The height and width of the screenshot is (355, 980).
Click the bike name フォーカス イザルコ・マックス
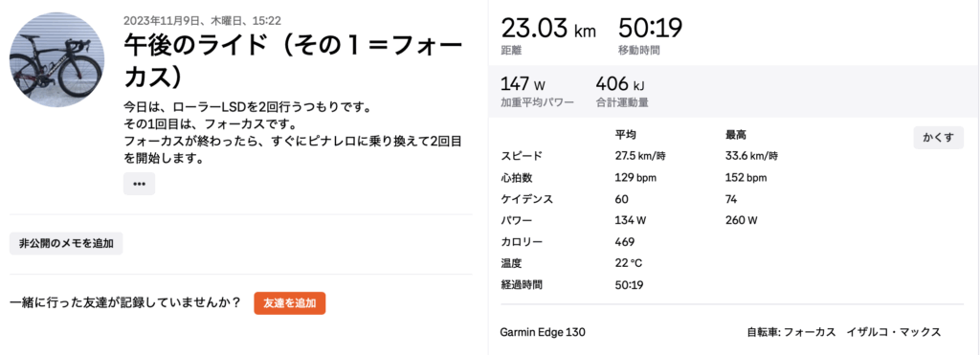click(x=893, y=332)
